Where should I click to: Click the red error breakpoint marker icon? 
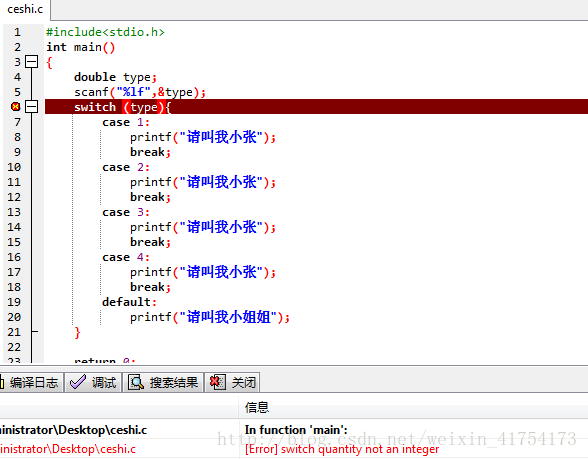pyautogui.click(x=16, y=107)
